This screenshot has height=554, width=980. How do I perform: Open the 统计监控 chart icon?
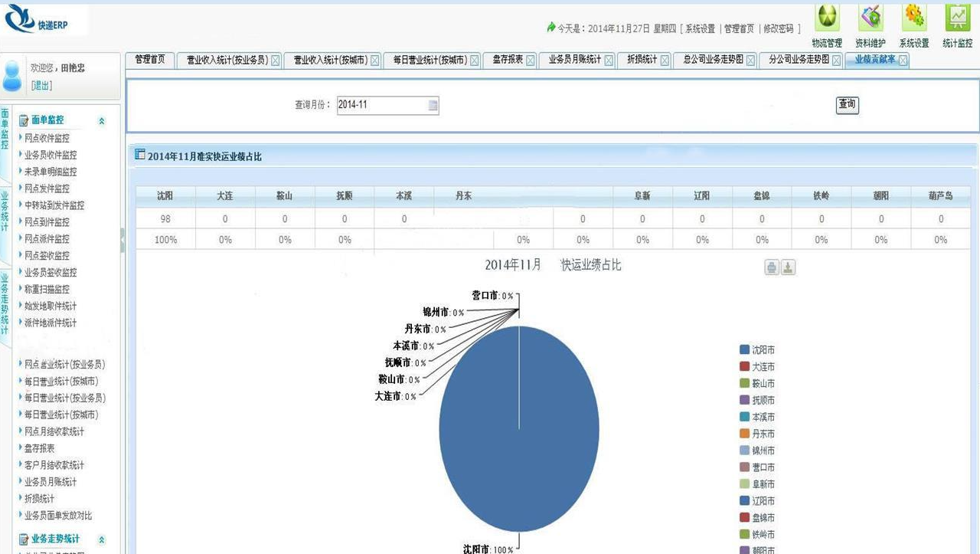pos(958,18)
